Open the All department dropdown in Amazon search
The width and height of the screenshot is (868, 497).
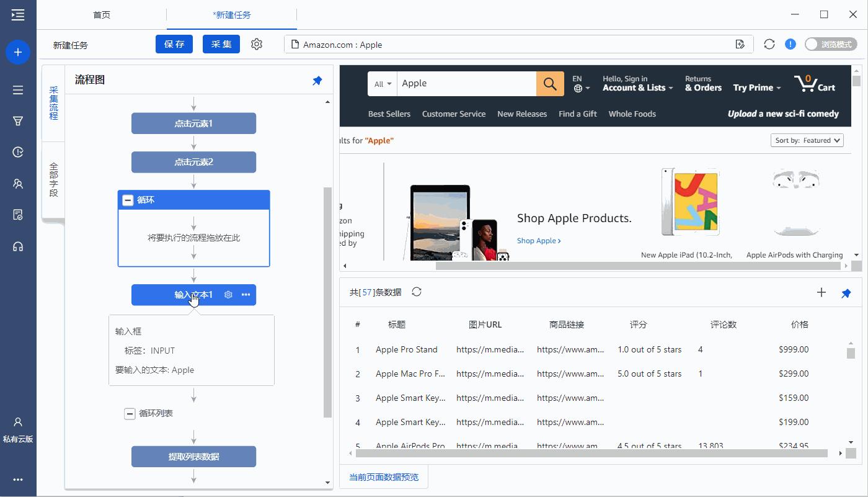(x=383, y=84)
